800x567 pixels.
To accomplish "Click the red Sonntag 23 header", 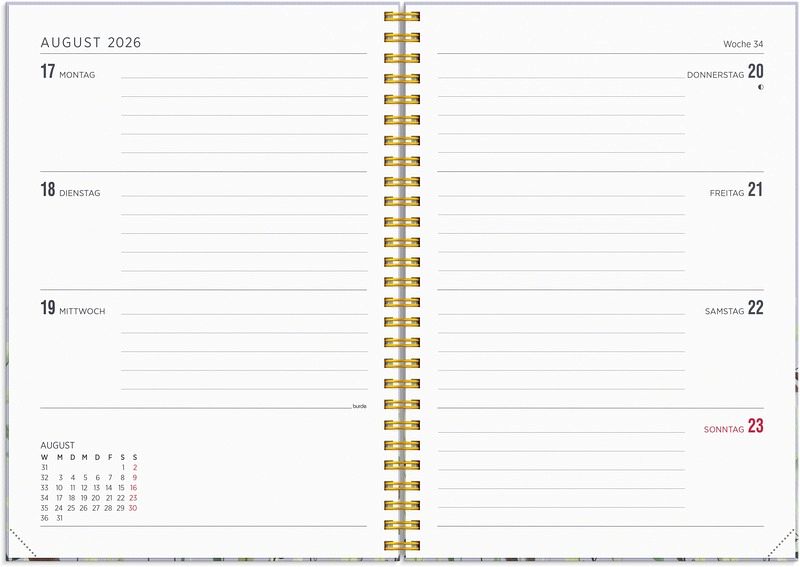I will (733, 427).
